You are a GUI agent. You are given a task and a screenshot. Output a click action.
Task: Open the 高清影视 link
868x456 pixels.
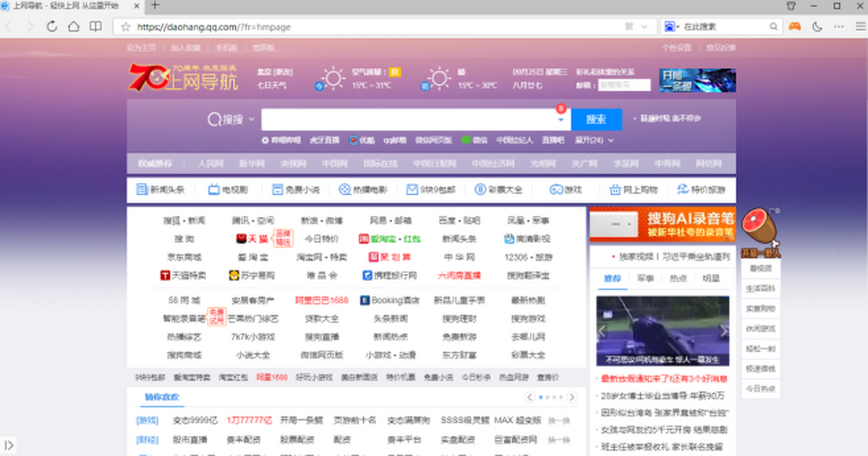click(x=528, y=238)
